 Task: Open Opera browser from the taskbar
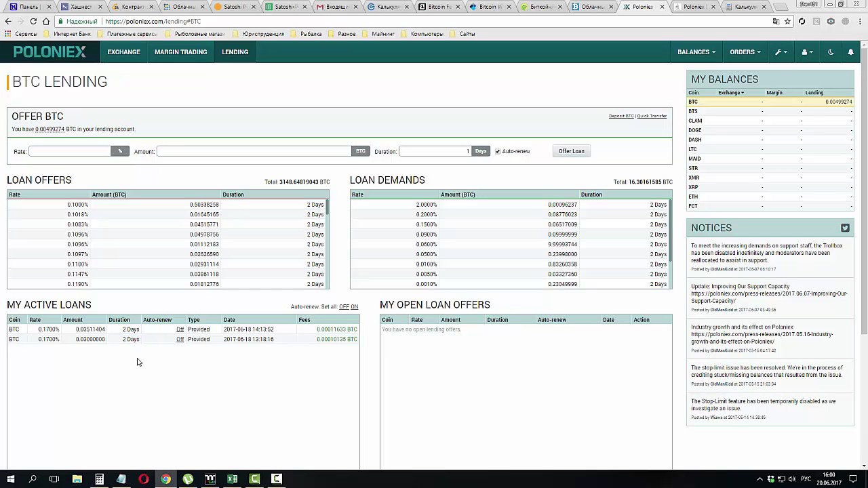(144, 479)
